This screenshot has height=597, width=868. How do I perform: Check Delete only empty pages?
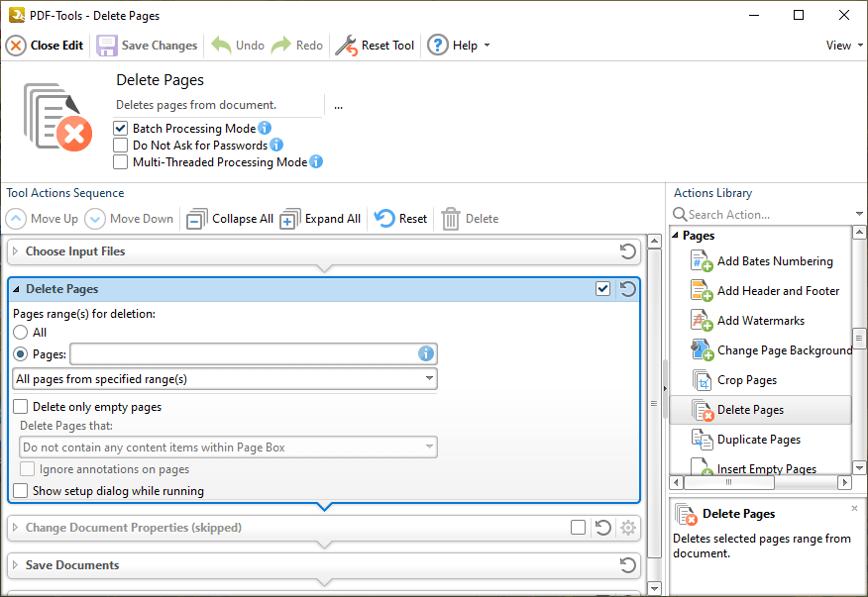click(21, 406)
